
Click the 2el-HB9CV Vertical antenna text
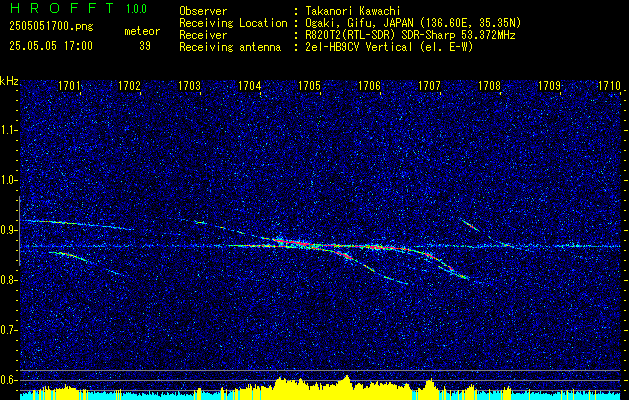coord(389,47)
